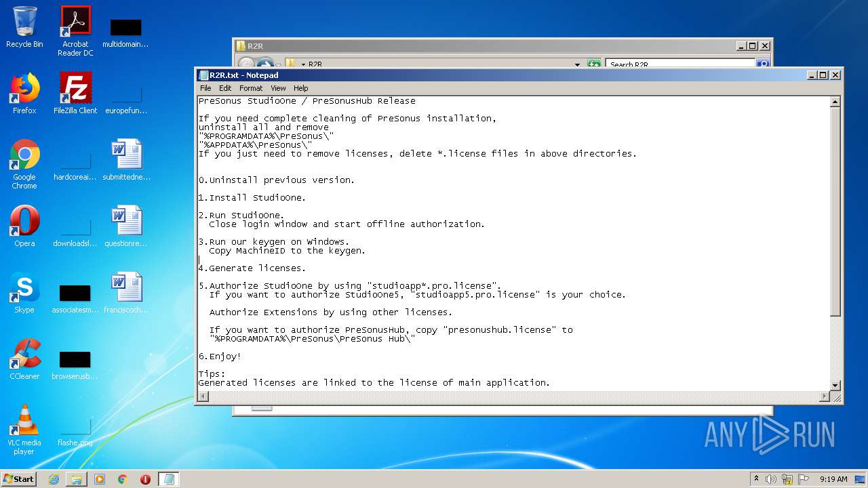Open VLC media player shortcut
This screenshot has width=868, height=488.
coord(24,430)
